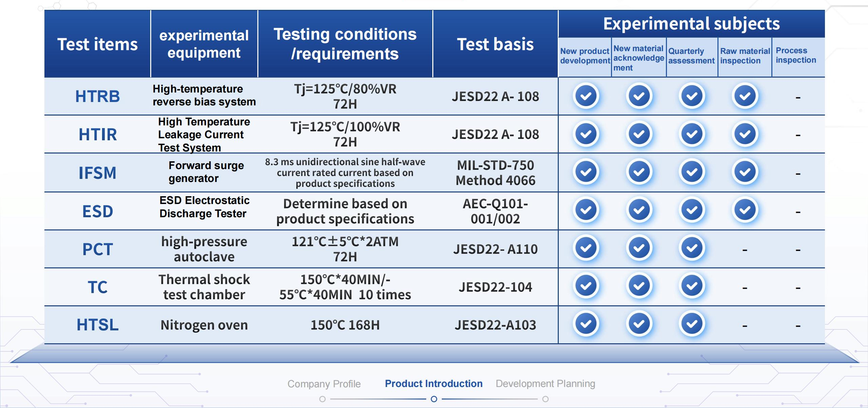Click HTIR Quarterly assessment checkmark icon
Viewport: 868px width, 408px height.
(x=692, y=134)
